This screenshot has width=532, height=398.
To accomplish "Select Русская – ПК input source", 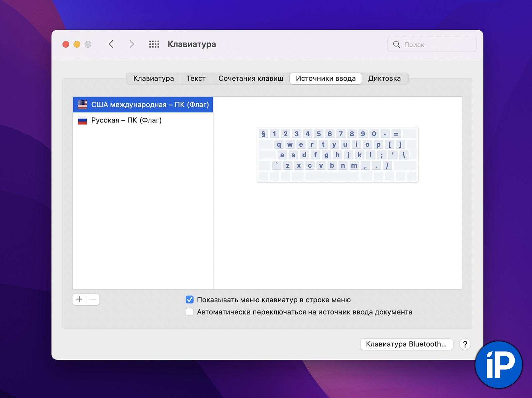I will [x=126, y=120].
